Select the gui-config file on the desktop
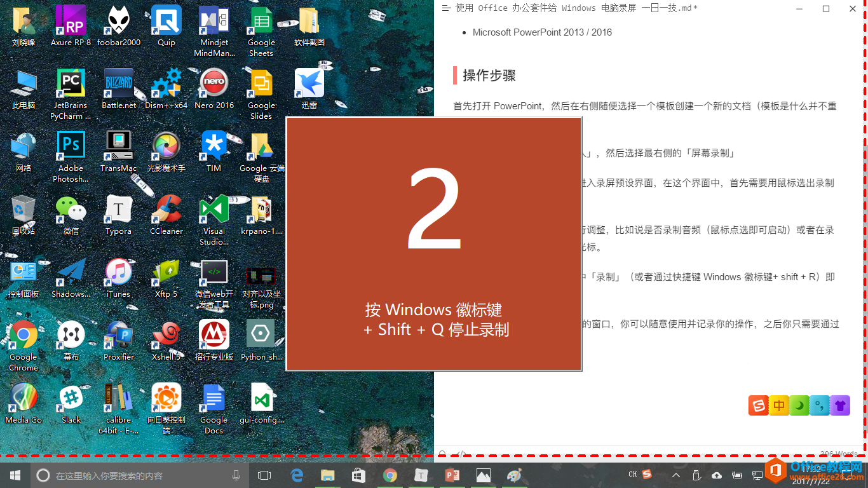 point(262,403)
